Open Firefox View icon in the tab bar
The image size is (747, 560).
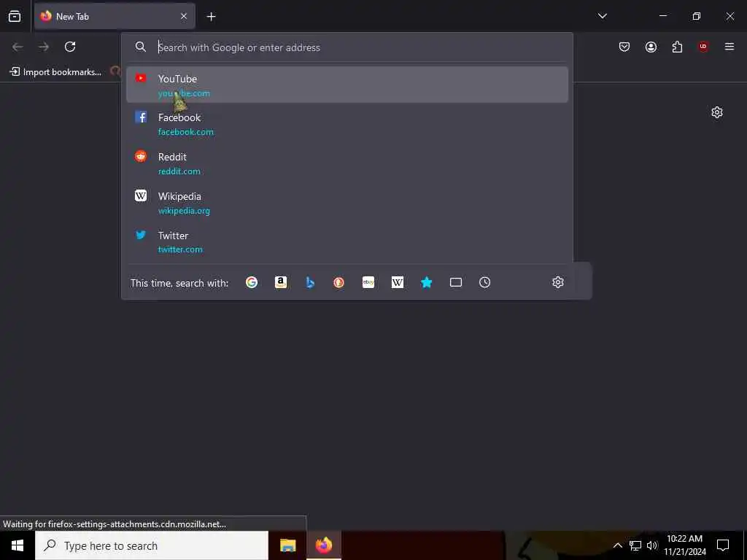coord(15,16)
